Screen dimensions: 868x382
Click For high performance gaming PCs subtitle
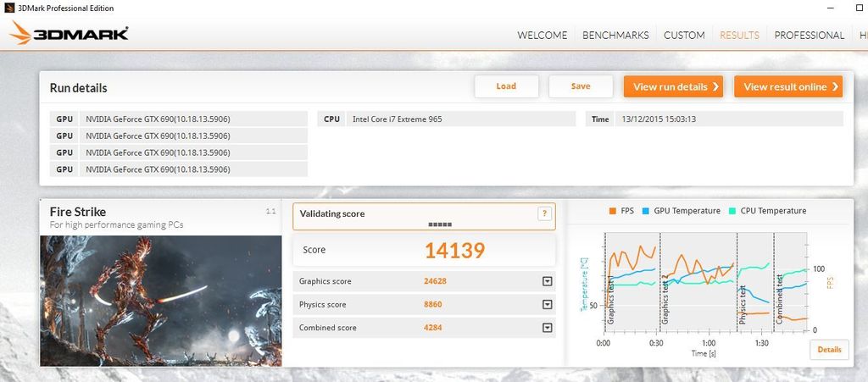point(116,225)
